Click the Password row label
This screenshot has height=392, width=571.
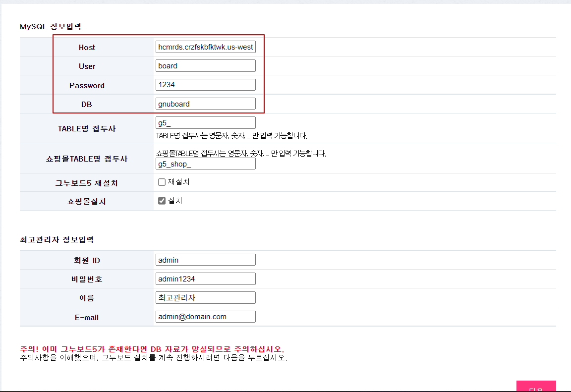pyautogui.click(x=87, y=86)
